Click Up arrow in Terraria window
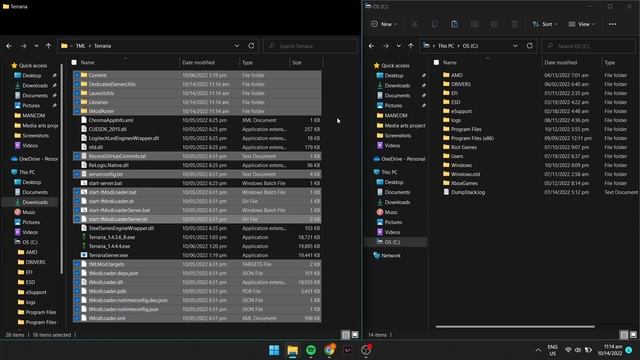 coord(49,46)
